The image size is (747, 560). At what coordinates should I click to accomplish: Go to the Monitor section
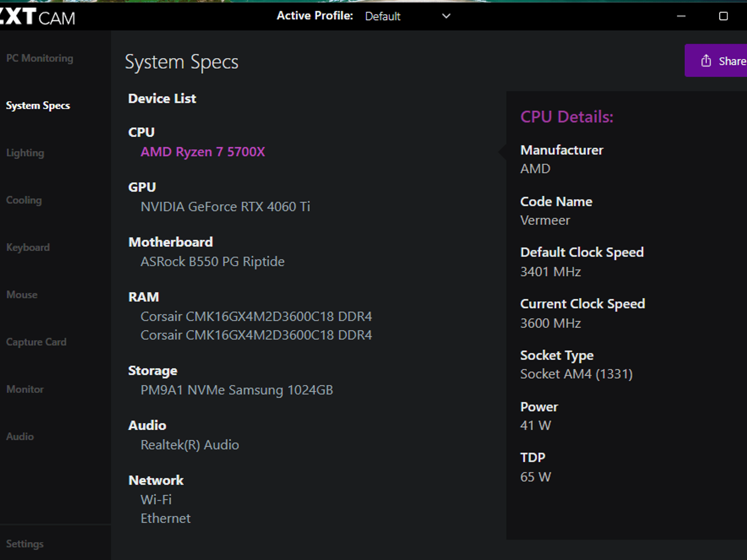point(25,389)
